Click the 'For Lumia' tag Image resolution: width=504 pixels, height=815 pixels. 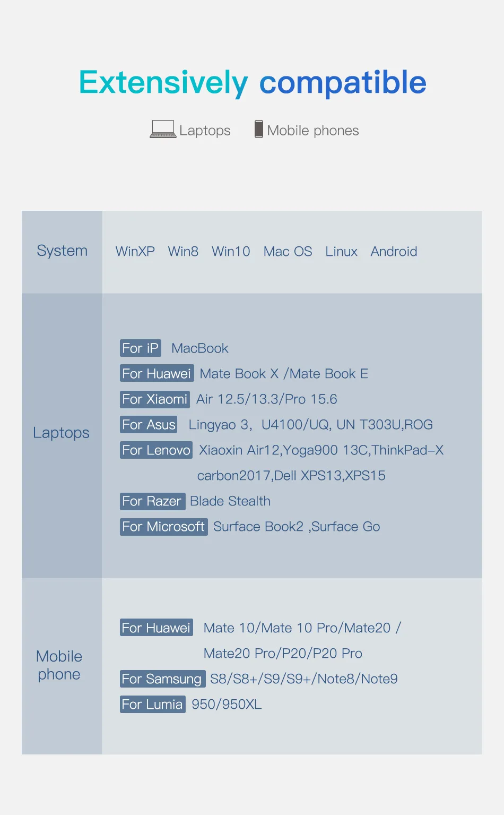153,705
